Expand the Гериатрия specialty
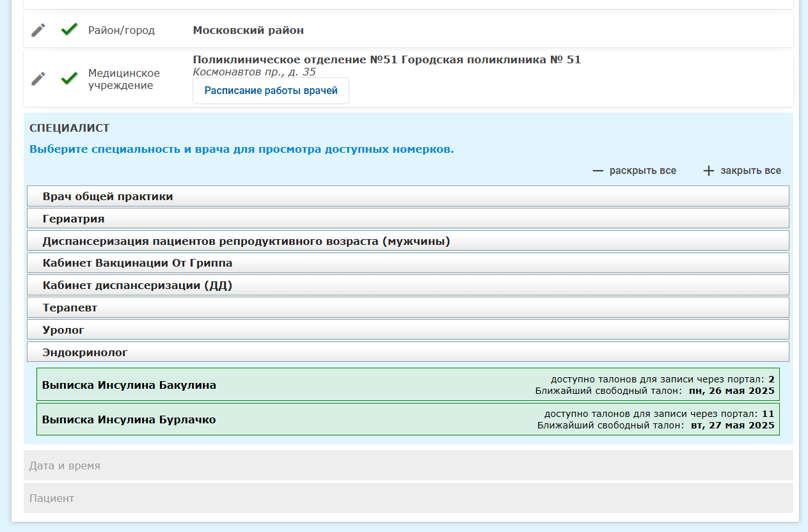Screen dimensions: 808x532 point(408,219)
